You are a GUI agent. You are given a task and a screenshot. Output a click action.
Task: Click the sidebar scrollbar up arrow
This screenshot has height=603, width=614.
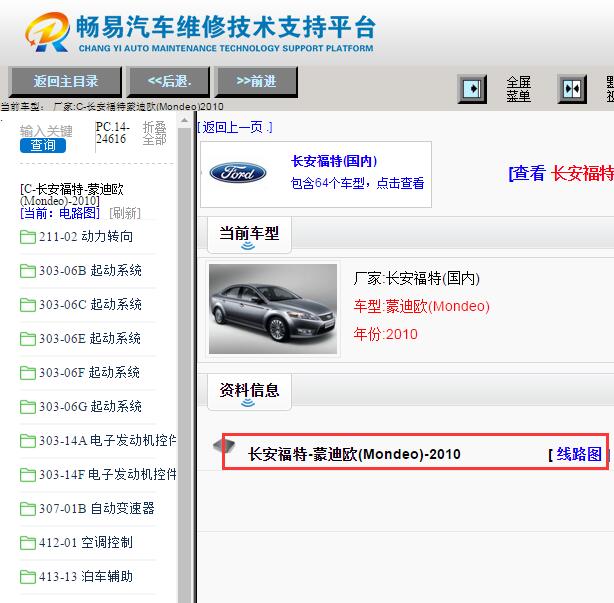(184, 121)
